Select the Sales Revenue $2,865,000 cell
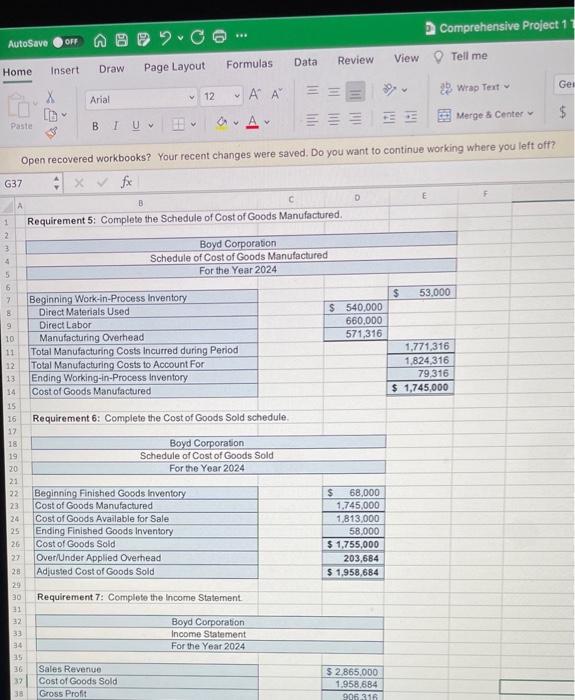The width and height of the screenshot is (575, 700). pyautogui.click(x=352, y=672)
